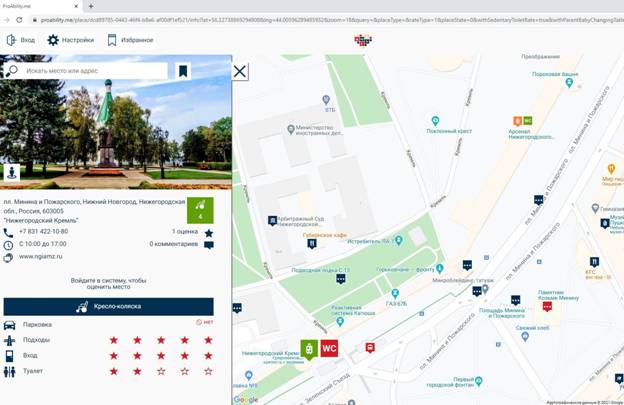Open Настройки settings
The image size is (624, 405).
[70, 40]
